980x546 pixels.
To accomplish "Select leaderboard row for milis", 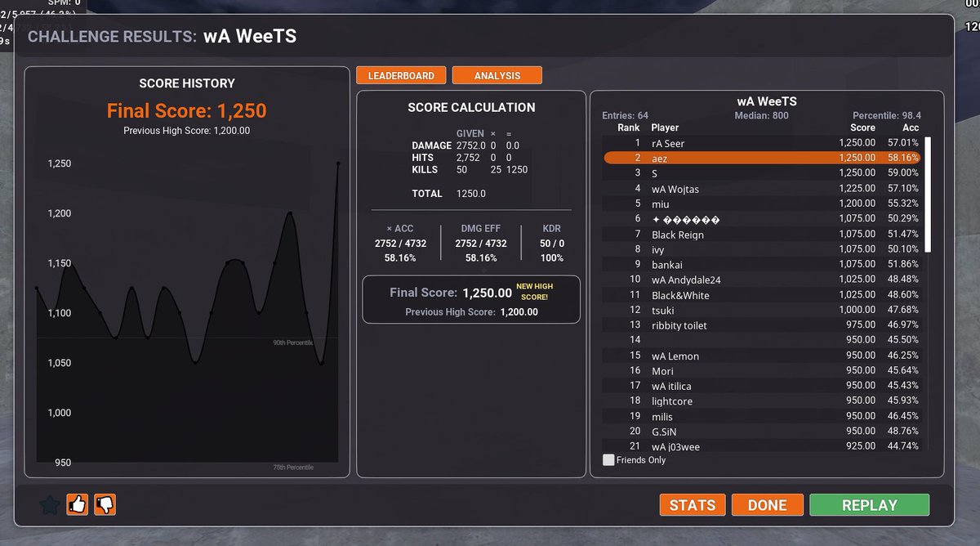I will (761, 416).
